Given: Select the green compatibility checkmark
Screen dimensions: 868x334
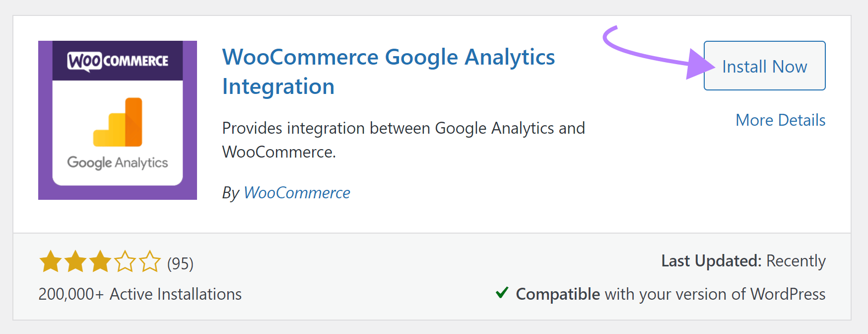Looking at the screenshot, I should [x=502, y=293].
